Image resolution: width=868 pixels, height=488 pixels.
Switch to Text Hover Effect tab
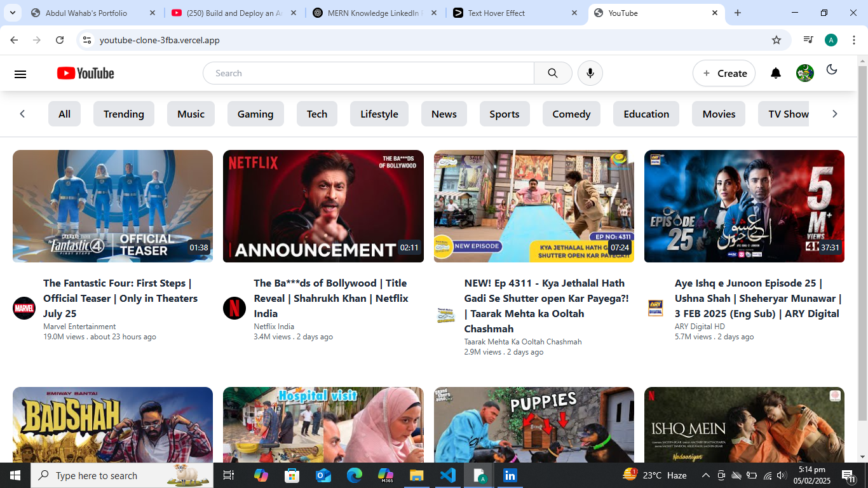pos(496,13)
